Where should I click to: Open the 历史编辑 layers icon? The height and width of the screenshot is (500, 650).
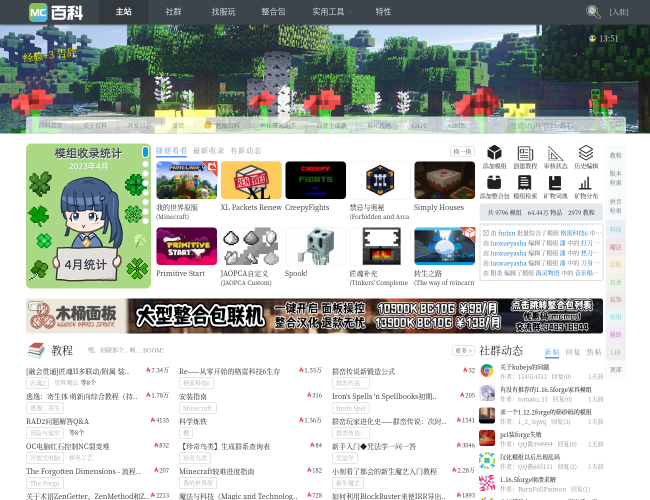pyautogui.click(x=585, y=154)
